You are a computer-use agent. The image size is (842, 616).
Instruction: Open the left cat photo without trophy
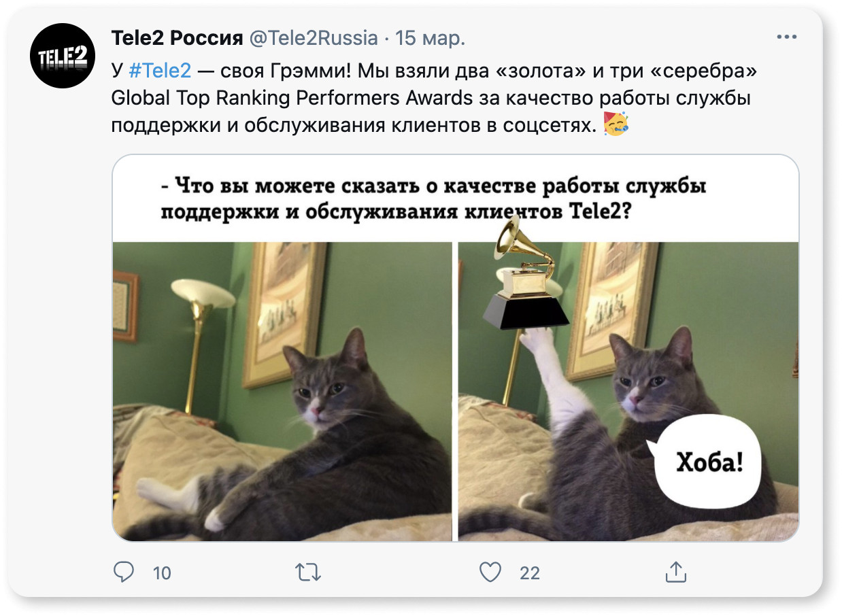(x=282, y=391)
